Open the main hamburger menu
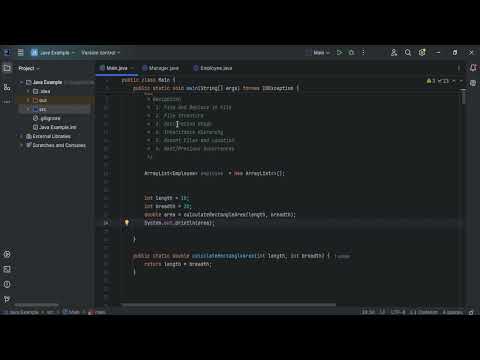 [20, 52]
